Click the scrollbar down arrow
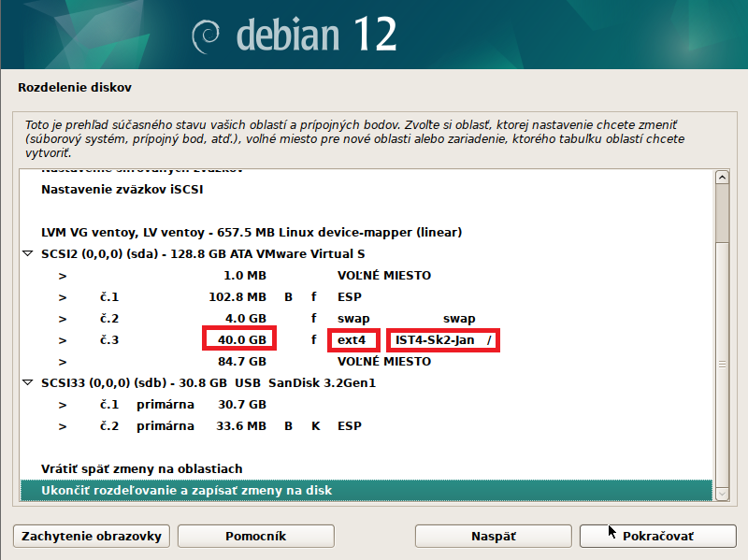The image size is (748, 560). (721, 492)
